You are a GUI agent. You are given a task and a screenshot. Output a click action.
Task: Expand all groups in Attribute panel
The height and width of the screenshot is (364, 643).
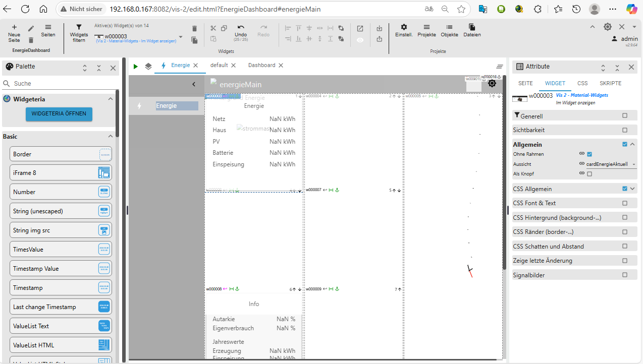coord(603,67)
